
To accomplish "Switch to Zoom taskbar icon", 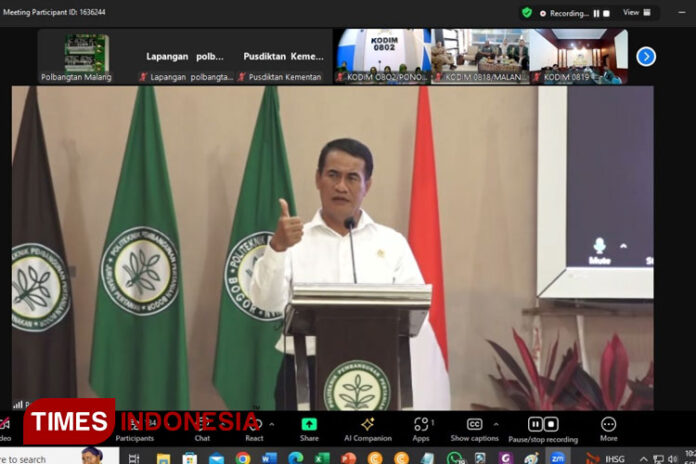I will tap(558, 458).
